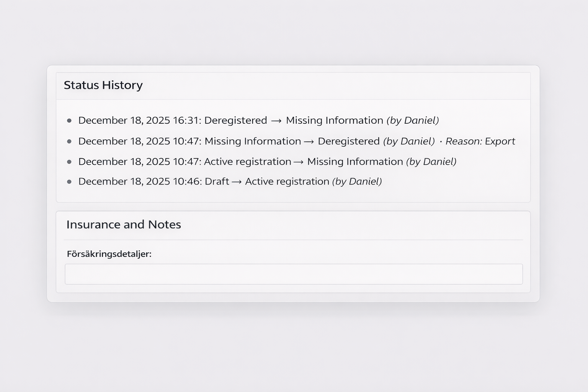This screenshot has height=392, width=588.
Task: Click the arrow in the Draft transition
Action: (237, 181)
